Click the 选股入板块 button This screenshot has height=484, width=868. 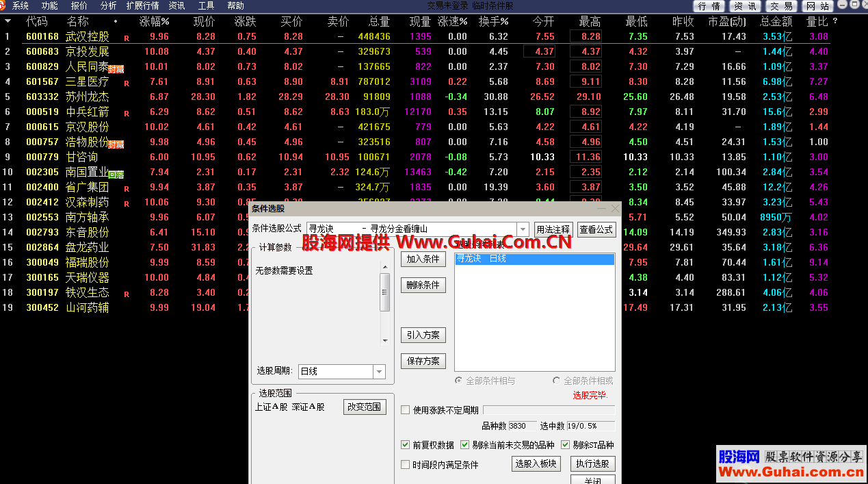click(536, 463)
